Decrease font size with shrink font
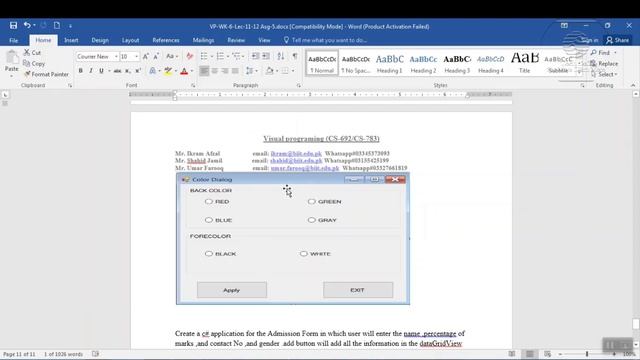 click(x=156, y=56)
